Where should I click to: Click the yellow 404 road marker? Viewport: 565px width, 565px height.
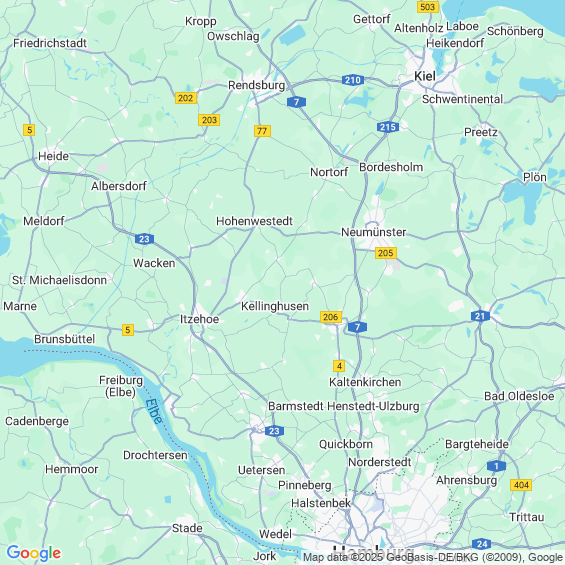[x=521, y=485]
